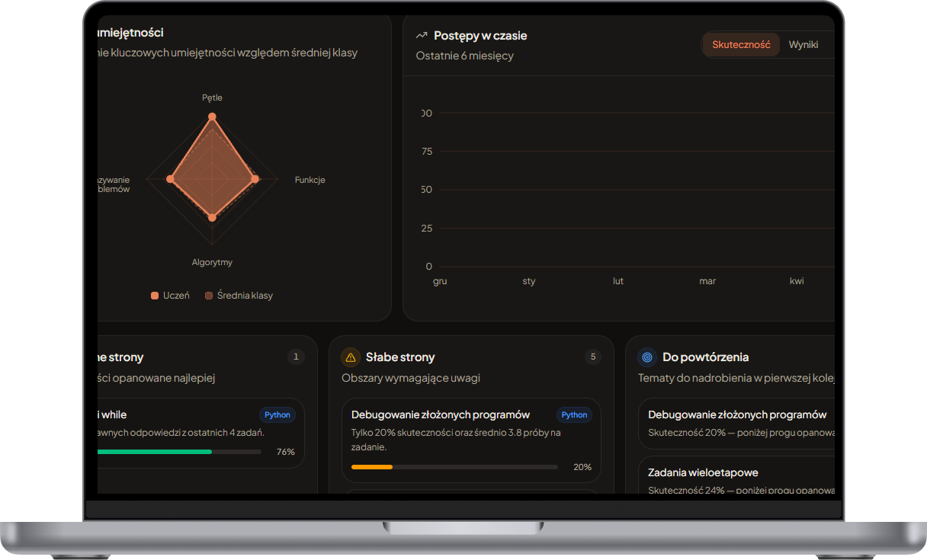This screenshot has height=560, width=927.
Task: Switch chart to the Skuteczność tab
Action: [741, 45]
